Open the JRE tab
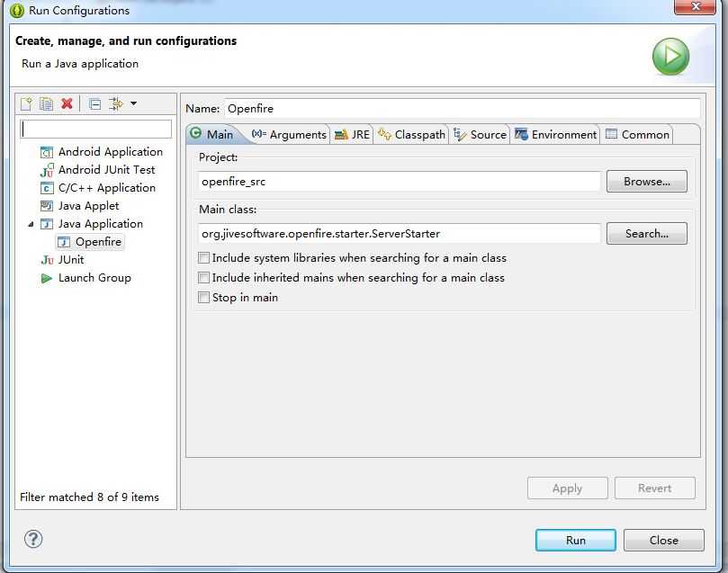The width and height of the screenshot is (728, 573). tap(353, 135)
